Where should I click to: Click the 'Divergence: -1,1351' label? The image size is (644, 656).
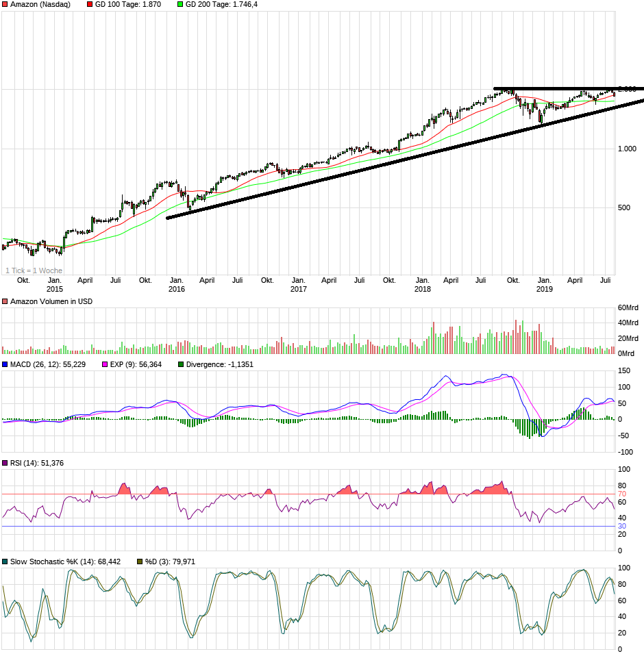220,364
